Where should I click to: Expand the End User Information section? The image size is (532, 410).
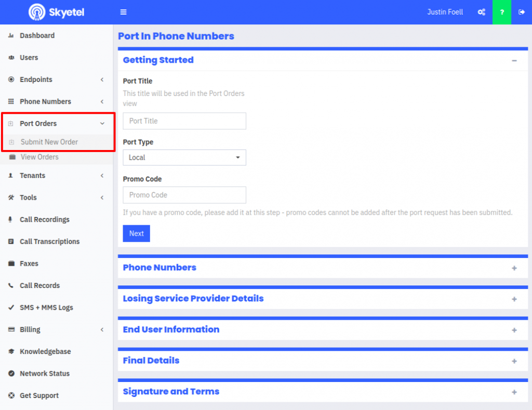pyautogui.click(x=514, y=330)
